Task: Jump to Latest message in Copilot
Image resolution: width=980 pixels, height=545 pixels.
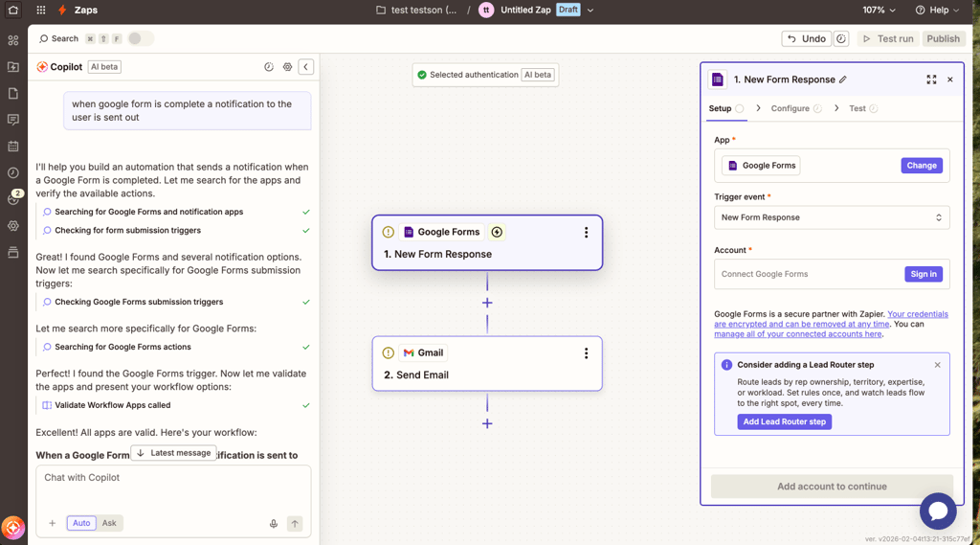Action: pos(173,453)
